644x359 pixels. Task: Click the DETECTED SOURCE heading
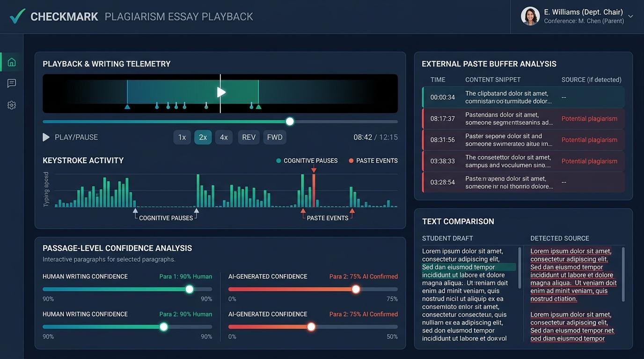[x=560, y=238]
